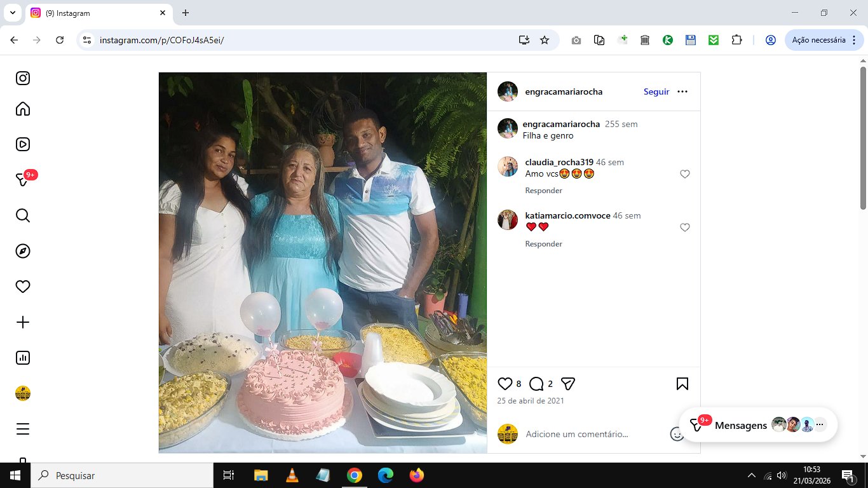
Task: Share post with paper plane icon
Action: tap(568, 384)
